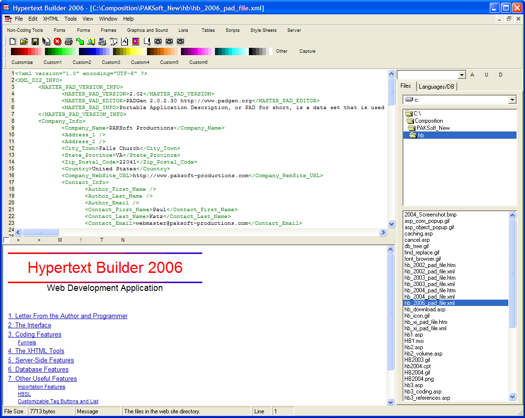Open the Style Sheets toolbar group

[264, 30]
